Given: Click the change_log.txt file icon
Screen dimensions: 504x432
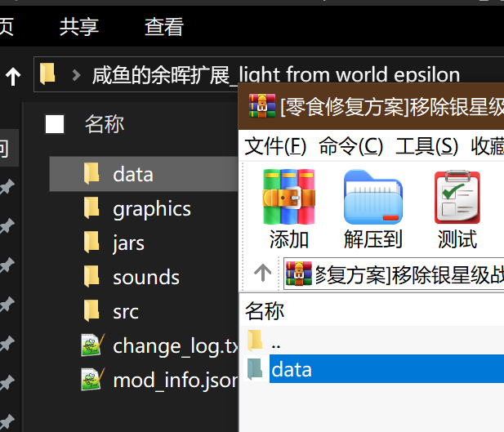Looking at the screenshot, I should click(x=91, y=345).
